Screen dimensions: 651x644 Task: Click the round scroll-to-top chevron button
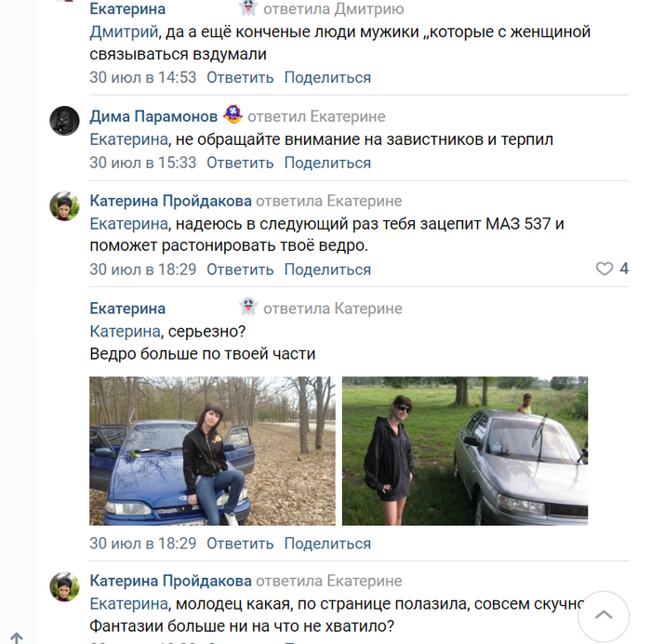click(x=603, y=614)
